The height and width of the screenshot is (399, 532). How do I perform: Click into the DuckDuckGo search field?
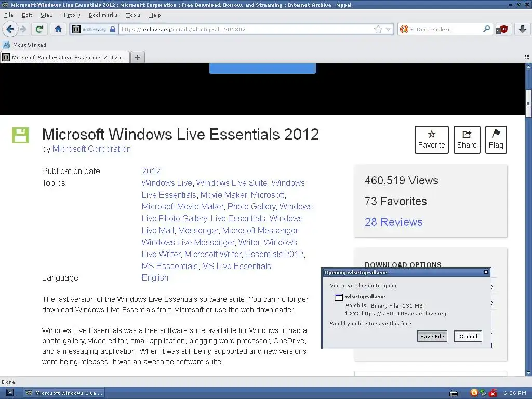448,29
